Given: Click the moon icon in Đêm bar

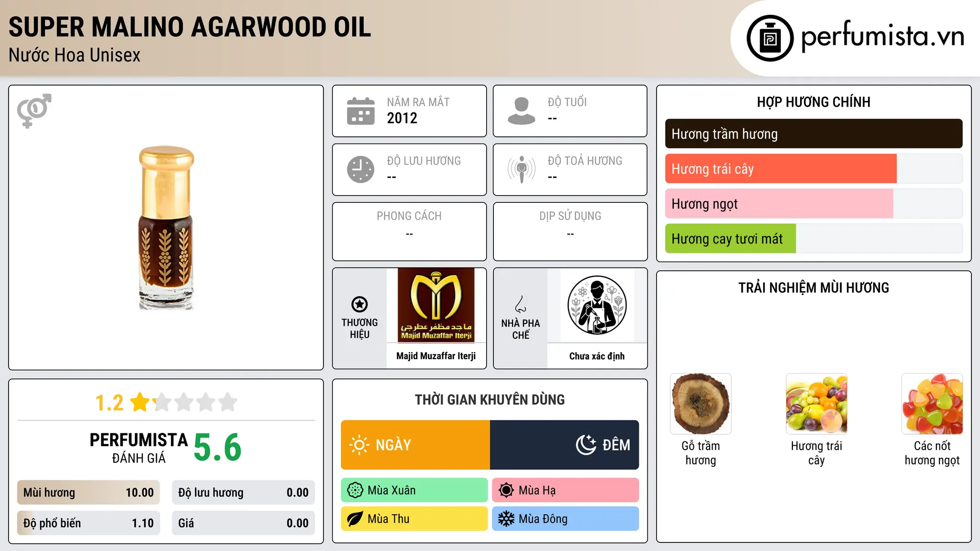Looking at the screenshot, I should [x=586, y=445].
